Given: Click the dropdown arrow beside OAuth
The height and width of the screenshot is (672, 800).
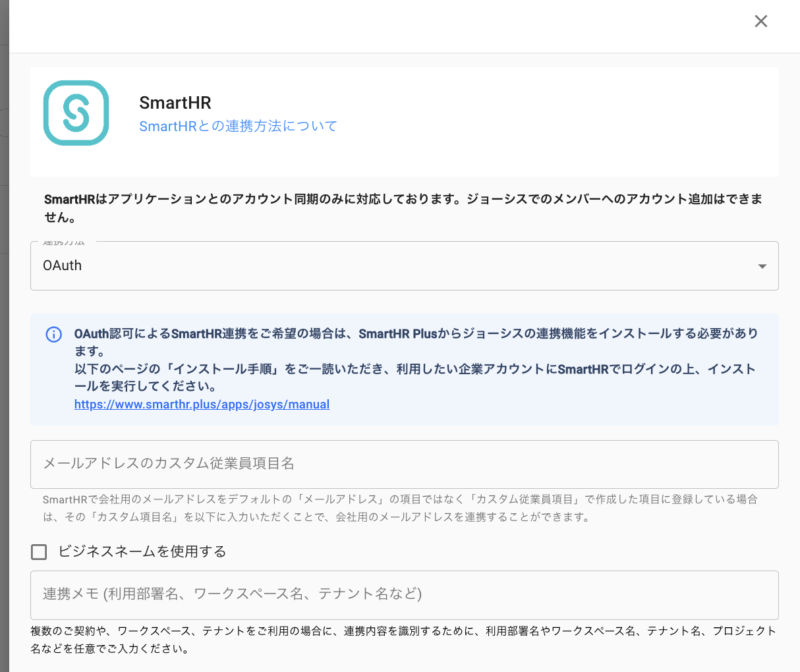Looking at the screenshot, I should (762, 266).
